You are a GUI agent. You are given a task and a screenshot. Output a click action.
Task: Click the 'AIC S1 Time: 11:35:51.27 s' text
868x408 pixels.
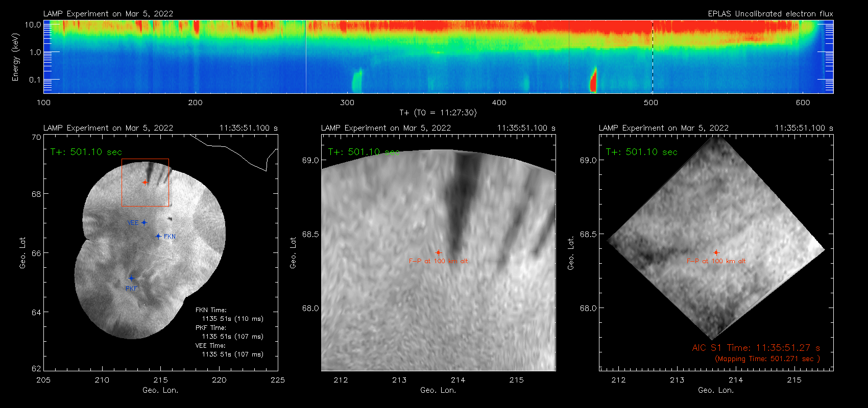(x=756, y=348)
